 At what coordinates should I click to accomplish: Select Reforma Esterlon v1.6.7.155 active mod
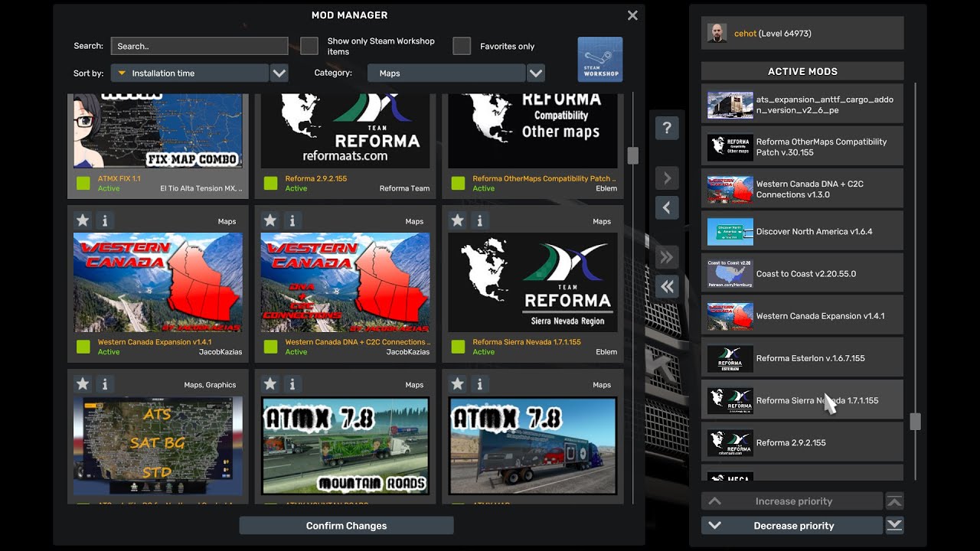point(802,357)
